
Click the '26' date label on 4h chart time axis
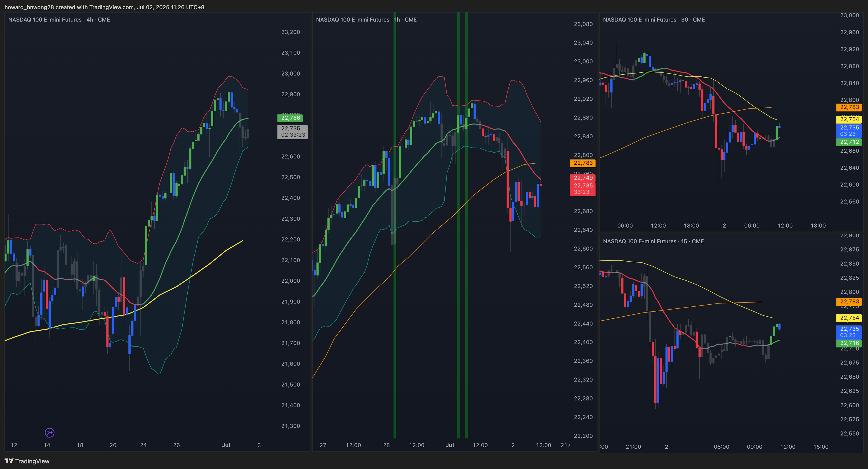coord(177,445)
